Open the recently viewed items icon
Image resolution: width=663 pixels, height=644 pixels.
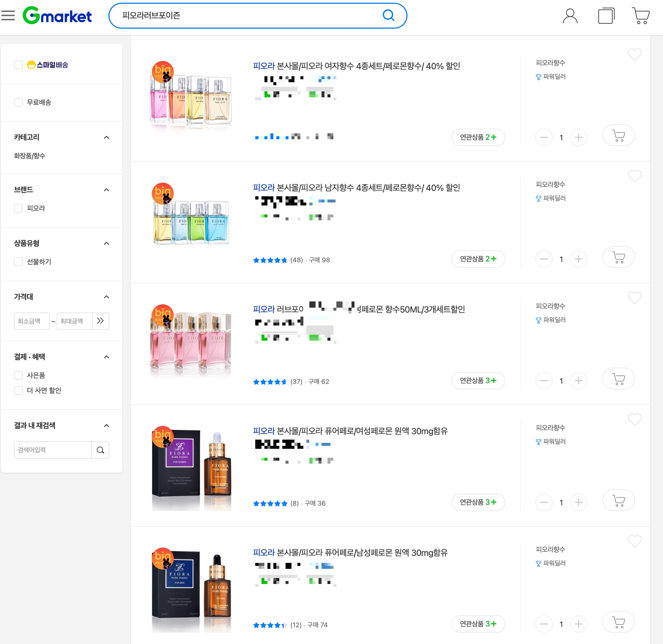point(606,16)
